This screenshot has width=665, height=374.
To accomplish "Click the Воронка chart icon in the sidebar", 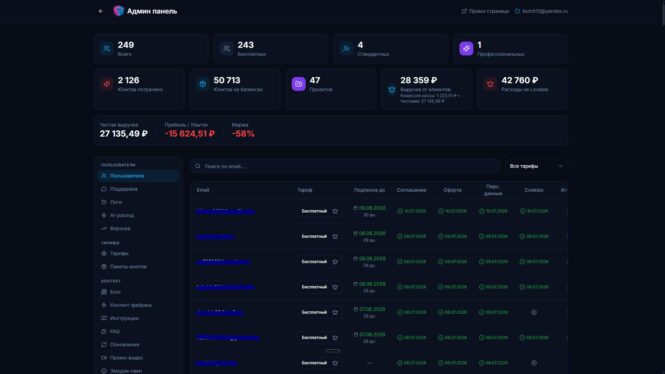I will 104,228.
